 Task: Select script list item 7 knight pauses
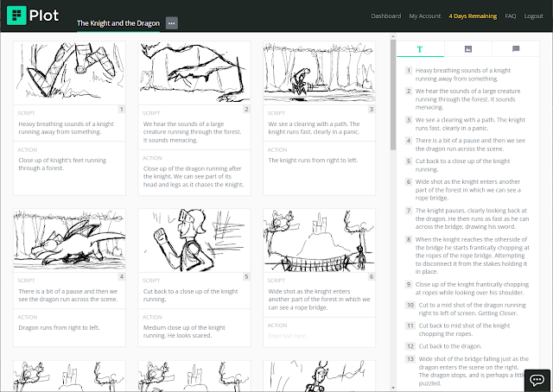467,218
